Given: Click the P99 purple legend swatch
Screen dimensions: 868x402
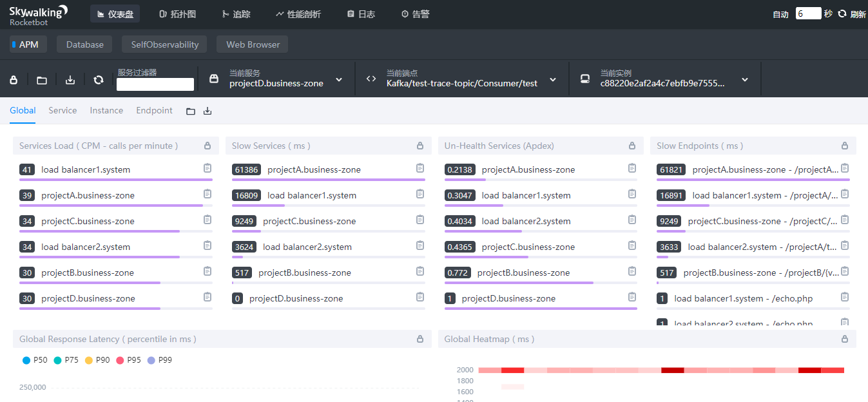Looking at the screenshot, I should [x=151, y=360].
